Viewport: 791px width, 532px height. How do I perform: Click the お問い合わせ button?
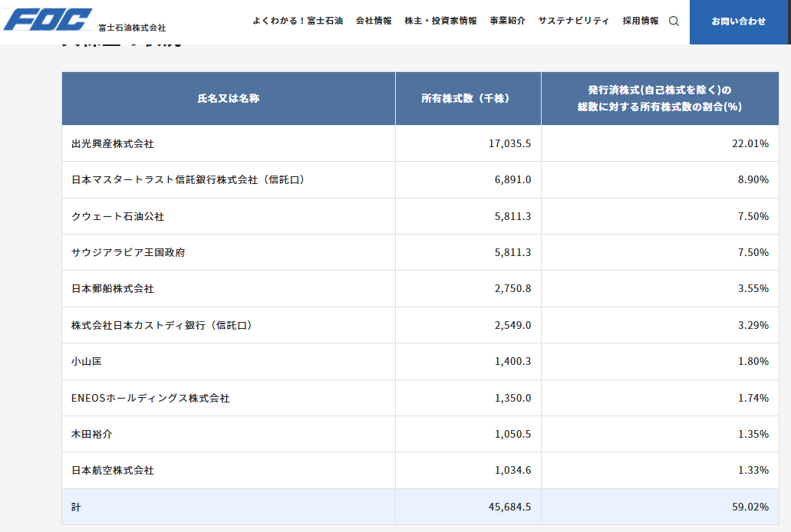(x=739, y=21)
